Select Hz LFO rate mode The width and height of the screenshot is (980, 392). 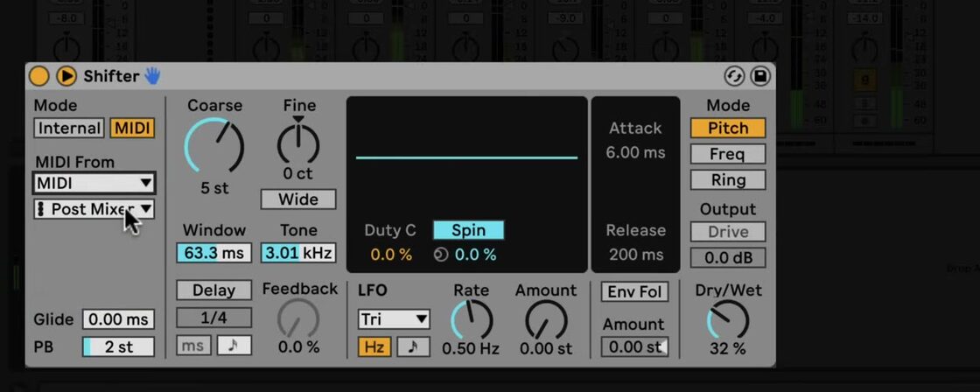tap(375, 347)
